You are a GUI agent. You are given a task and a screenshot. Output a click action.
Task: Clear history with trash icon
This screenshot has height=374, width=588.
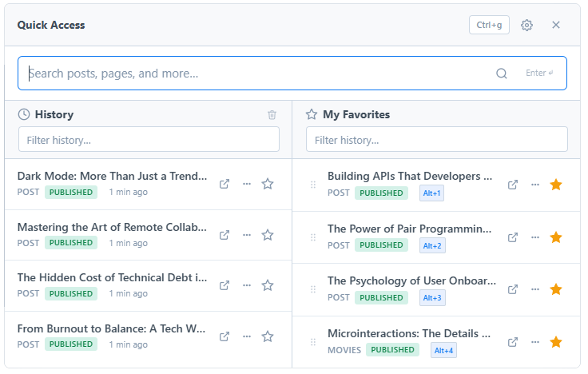click(272, 115)
